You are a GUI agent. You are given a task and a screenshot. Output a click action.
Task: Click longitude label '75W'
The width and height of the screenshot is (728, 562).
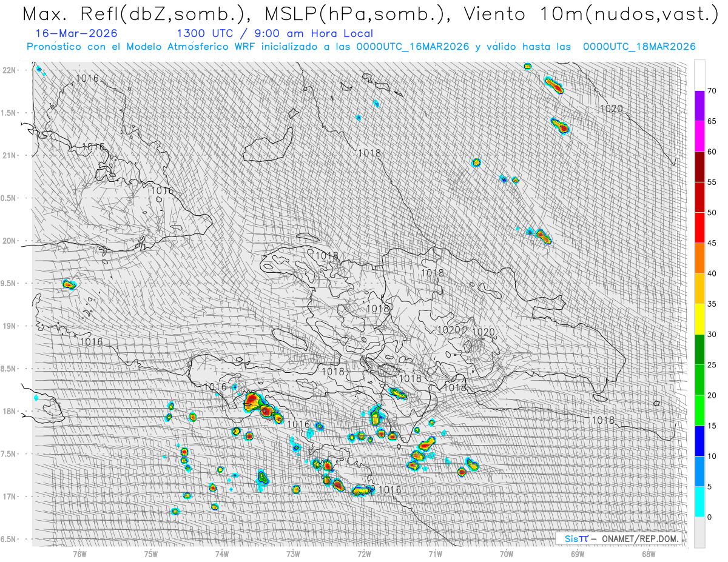[150, 554]
